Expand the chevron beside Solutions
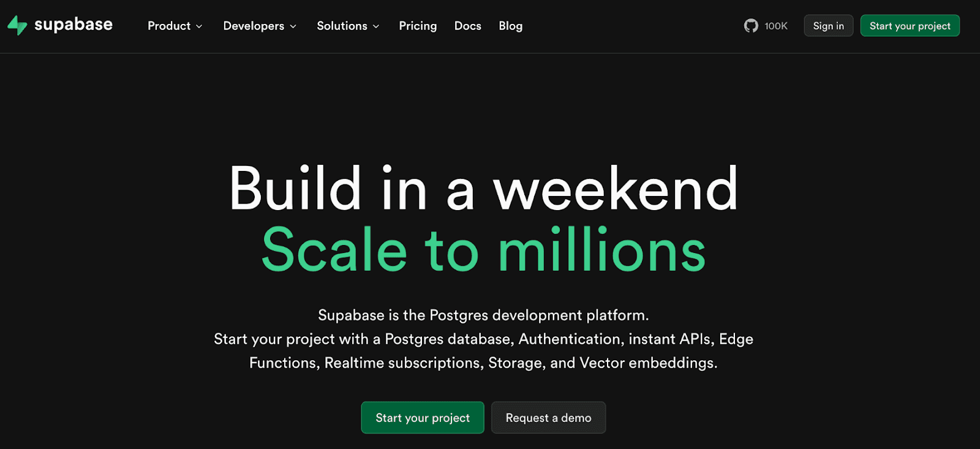Viewport: 980px width, 449px height. pos(376,26)
